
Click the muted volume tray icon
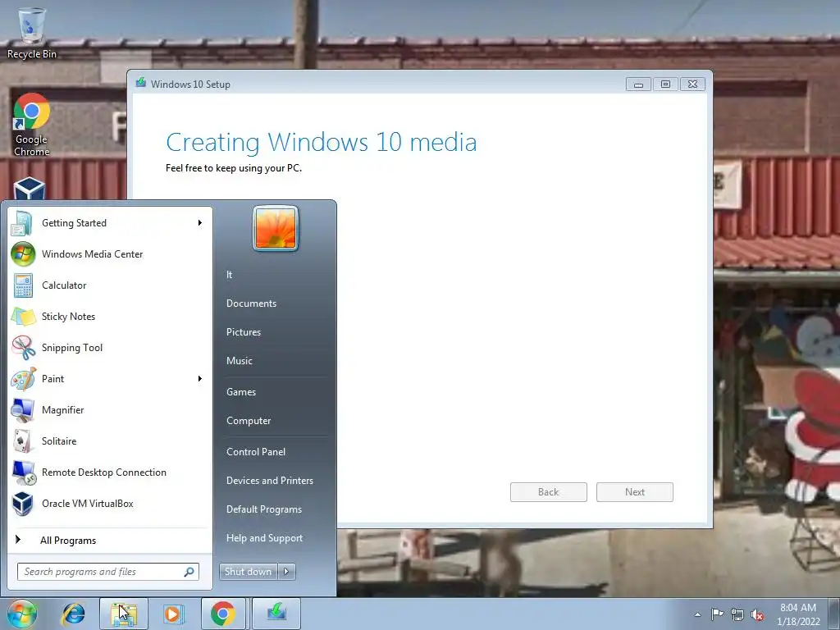pyautogui.click(x=757, y=615)
